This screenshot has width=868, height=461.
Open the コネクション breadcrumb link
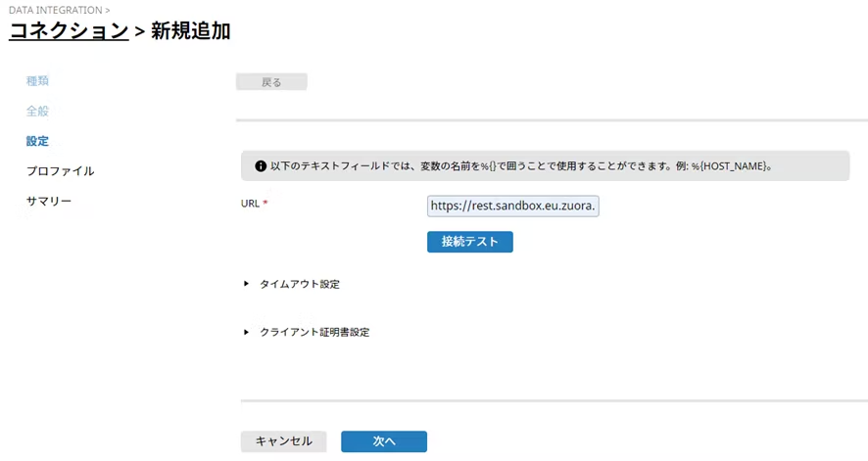click(69, 30)
